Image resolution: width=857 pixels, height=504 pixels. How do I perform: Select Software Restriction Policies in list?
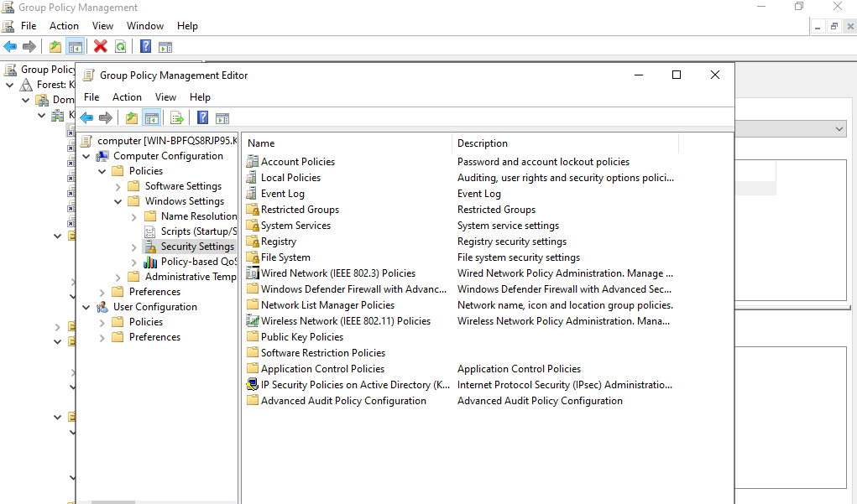(323, 353)
